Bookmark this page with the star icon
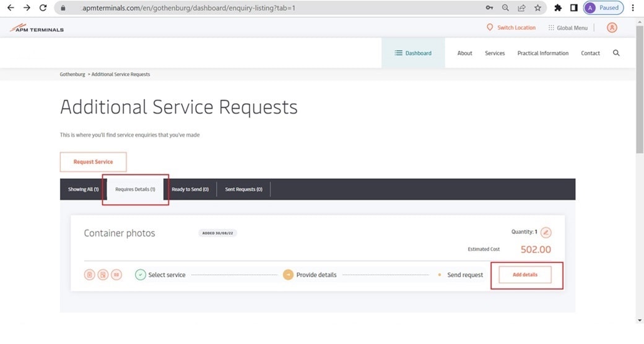644x344 pixels. click(537, 8)
